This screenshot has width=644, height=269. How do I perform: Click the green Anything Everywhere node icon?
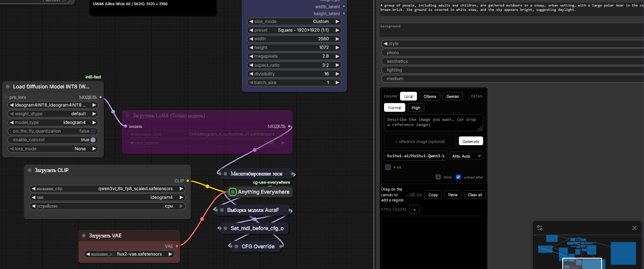(233, 191)
